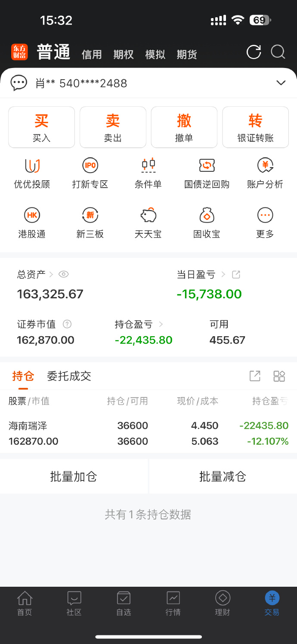Open the 天天宝 cash management feature
Screen dimensions: 297x644
tap(148, 222)
